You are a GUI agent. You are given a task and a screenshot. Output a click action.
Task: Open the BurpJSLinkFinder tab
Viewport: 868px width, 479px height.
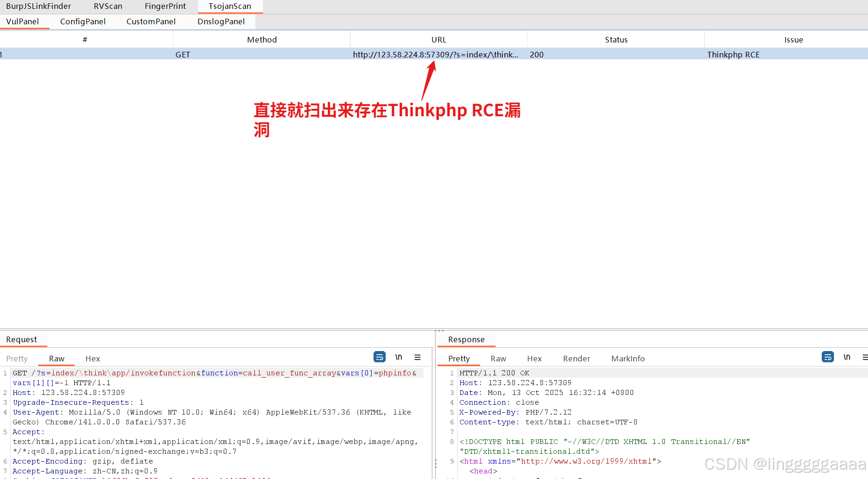39,6
